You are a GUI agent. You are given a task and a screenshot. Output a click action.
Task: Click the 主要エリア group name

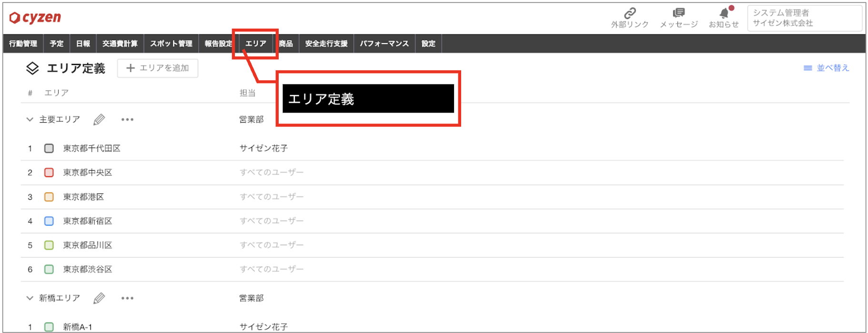(x=60, y=119)
